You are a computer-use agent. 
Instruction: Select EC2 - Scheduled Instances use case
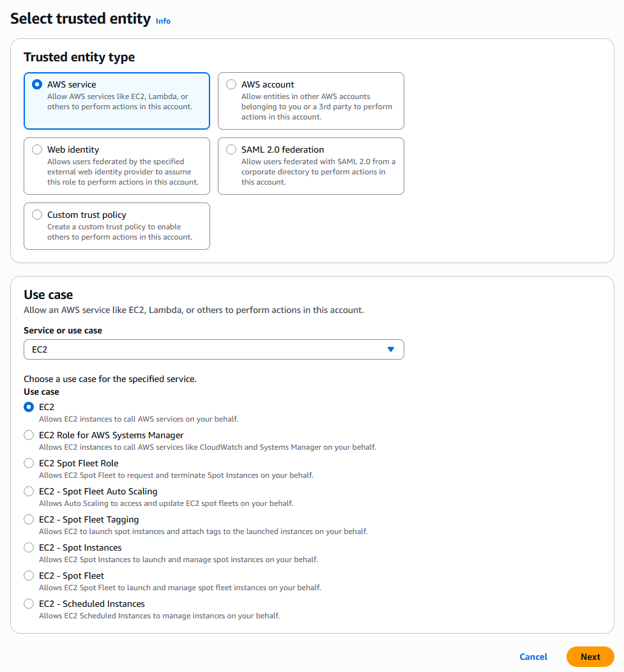(29, 604)
